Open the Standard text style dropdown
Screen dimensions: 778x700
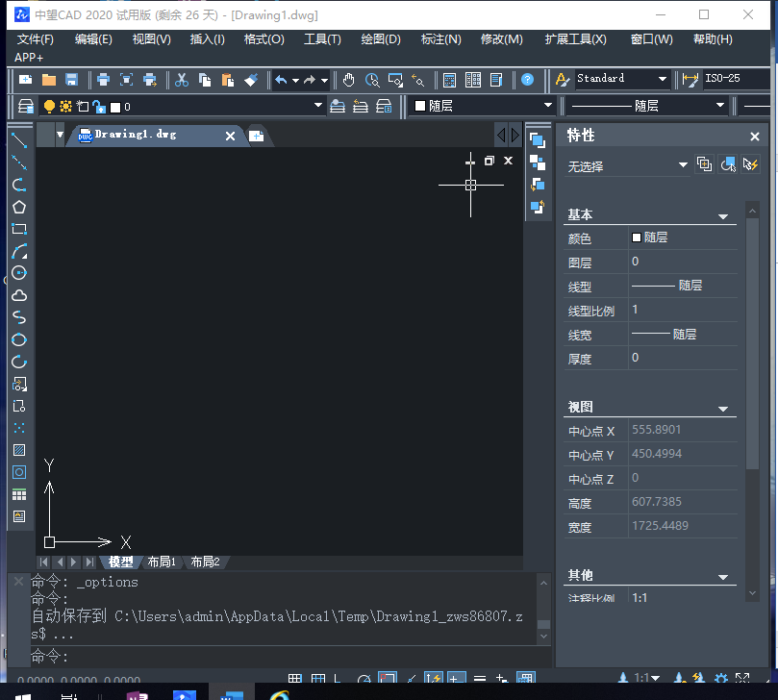[621, 79]
